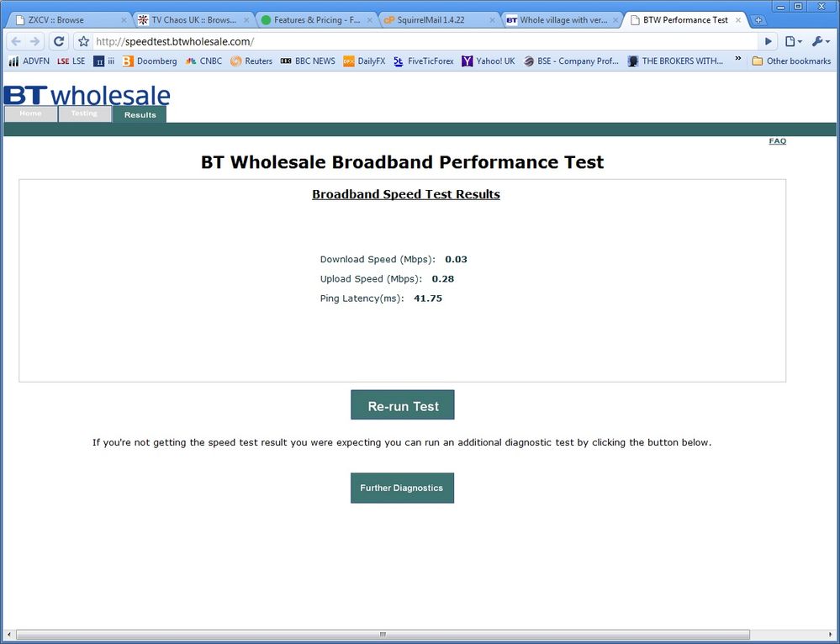Open the DailyFX bookmark
Screen dimensions: 840x644
pos(364,61)
